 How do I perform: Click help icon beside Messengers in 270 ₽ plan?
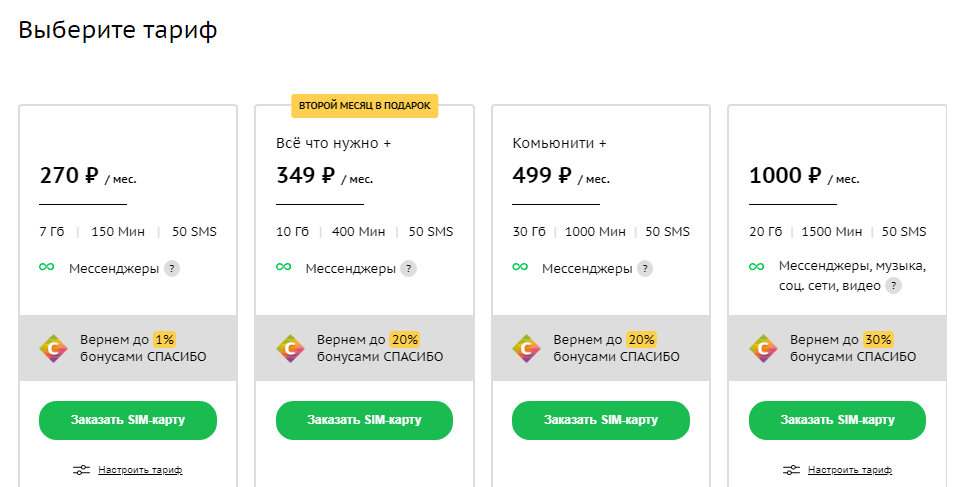172,268
